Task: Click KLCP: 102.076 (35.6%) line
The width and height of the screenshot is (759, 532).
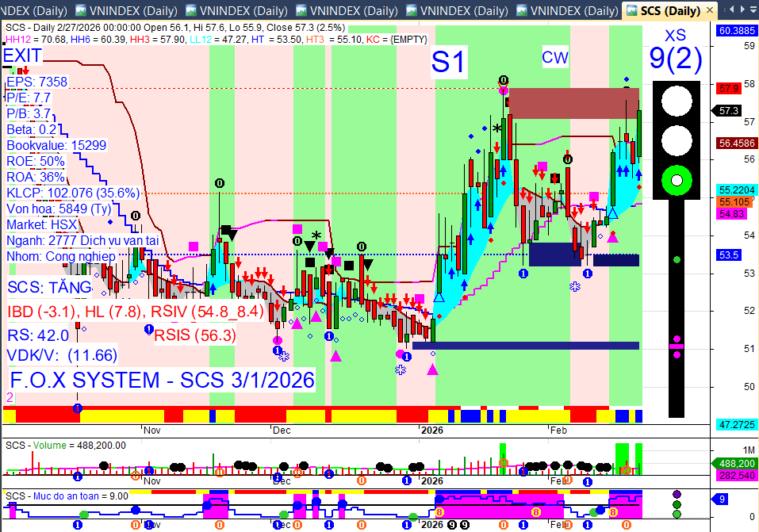Action: tap(73, 193)
